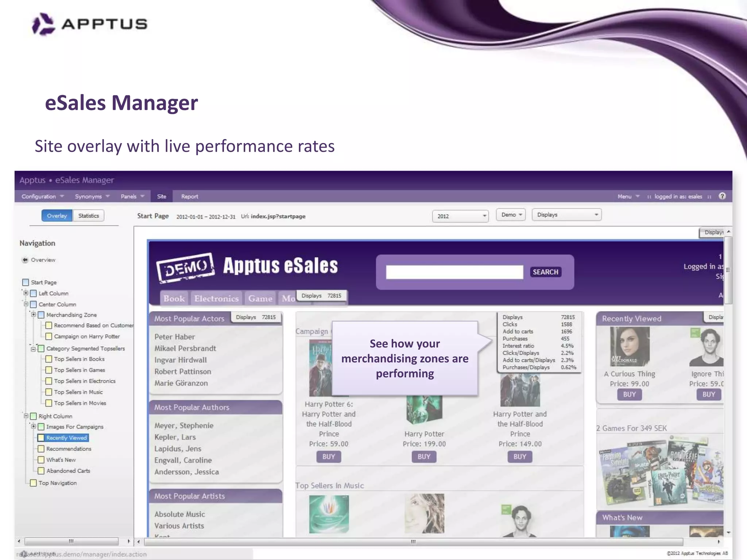
Task: Open the Configuration menu
Action: 42,196
